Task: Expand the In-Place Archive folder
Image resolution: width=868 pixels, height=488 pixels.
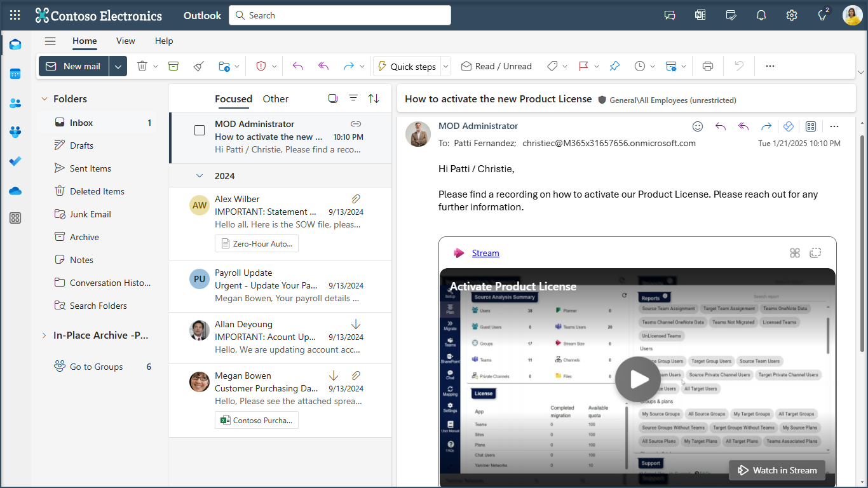Action: coord(44,335)
